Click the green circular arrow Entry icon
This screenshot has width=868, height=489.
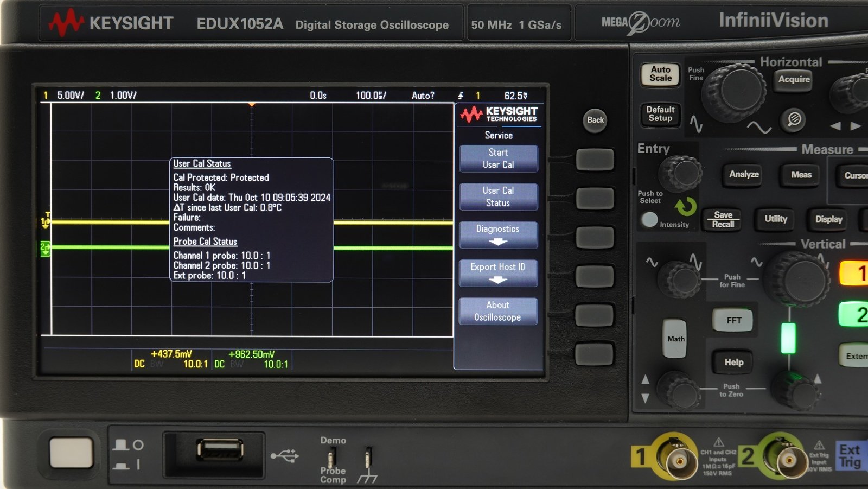686,207
